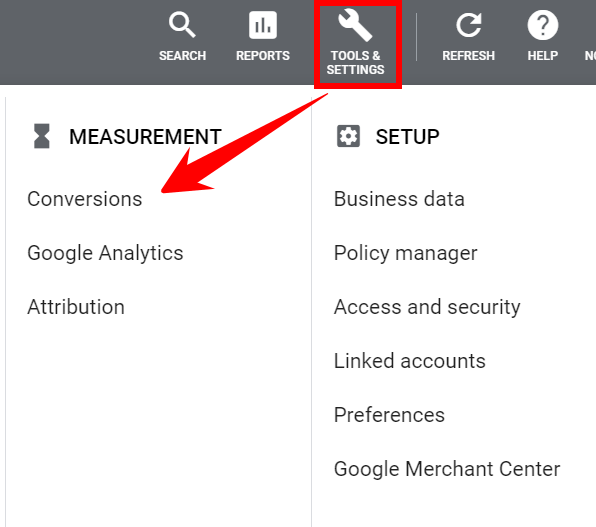Open Business data under Setup
The height and width of the screenshot is (527, 596).
[x=399, y=199]
